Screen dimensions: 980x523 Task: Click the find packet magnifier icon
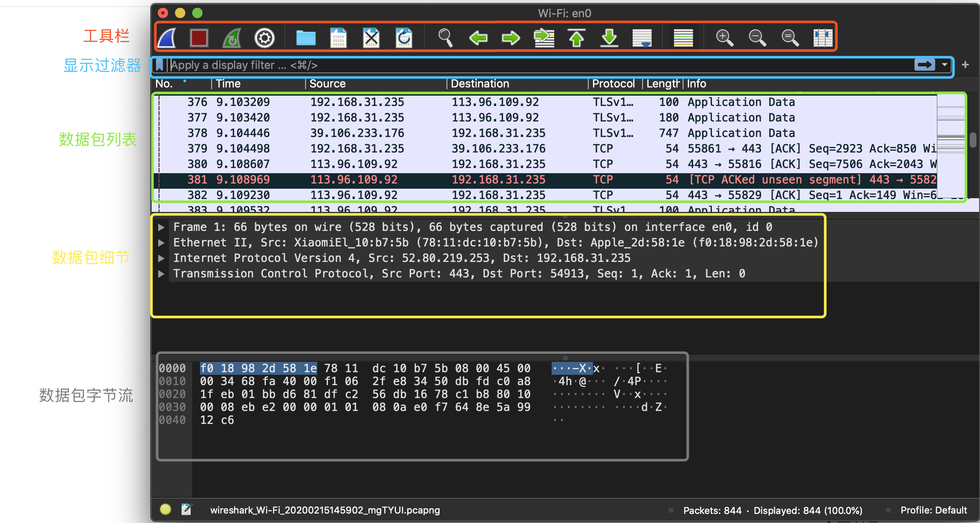tap(445, 38)
